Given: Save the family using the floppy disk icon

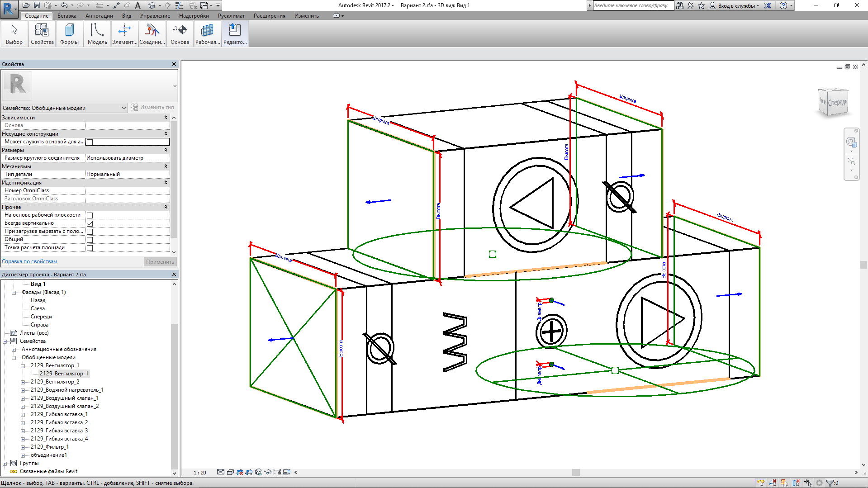Looking at the screenshot, I should (x=37, y=5).
